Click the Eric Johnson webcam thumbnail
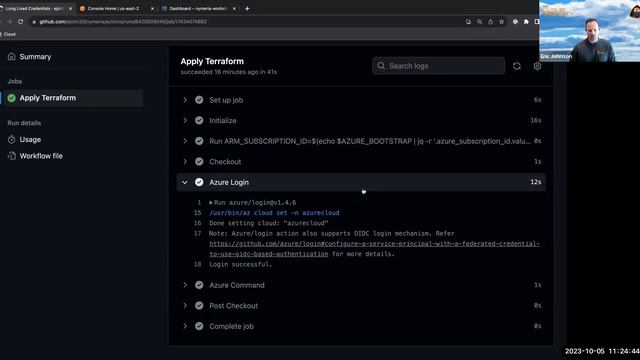 pos(589,31)
